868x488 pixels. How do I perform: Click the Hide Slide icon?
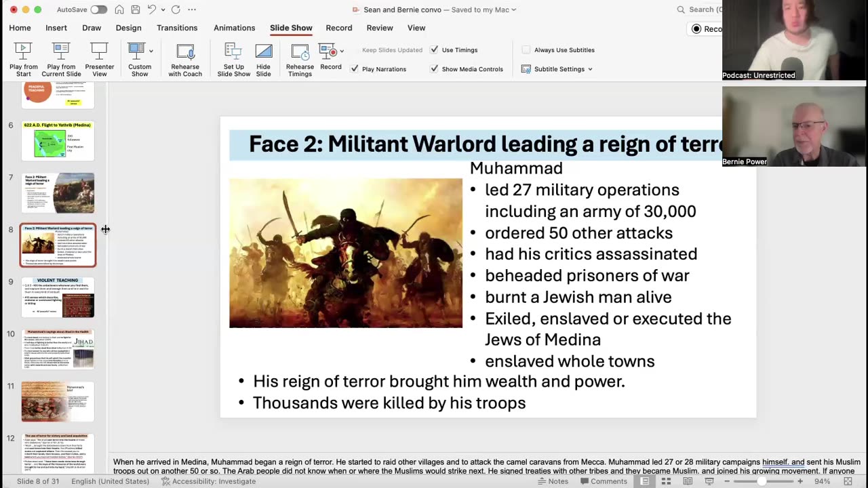pos(263,51)
